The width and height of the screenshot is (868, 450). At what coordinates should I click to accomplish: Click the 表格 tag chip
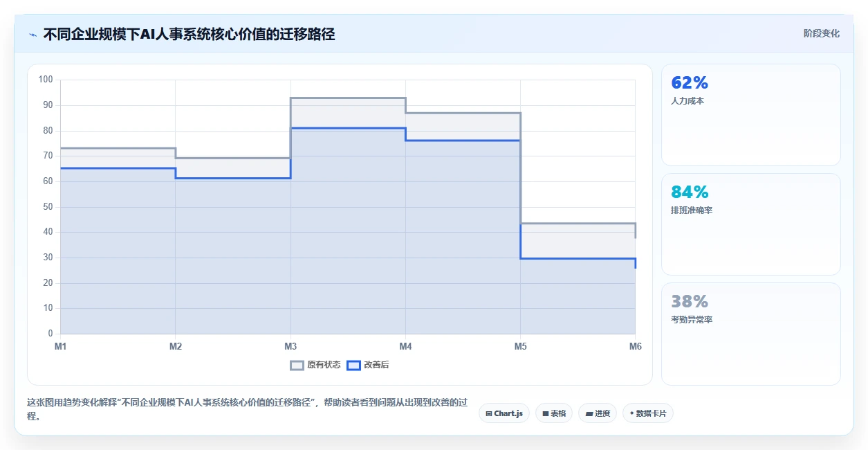(x=554, y=413)
